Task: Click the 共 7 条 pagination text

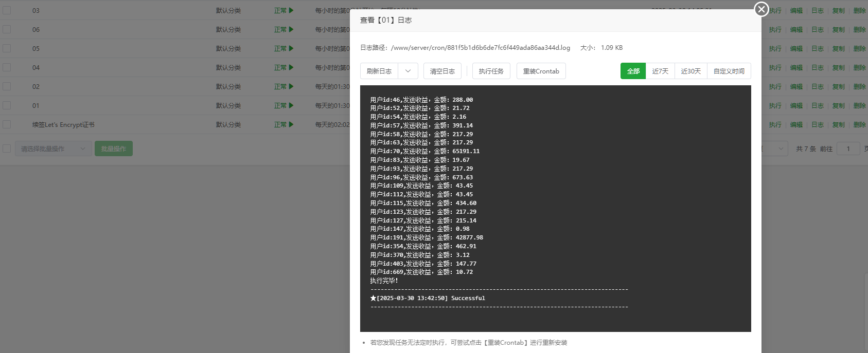Action: [806, 148]
